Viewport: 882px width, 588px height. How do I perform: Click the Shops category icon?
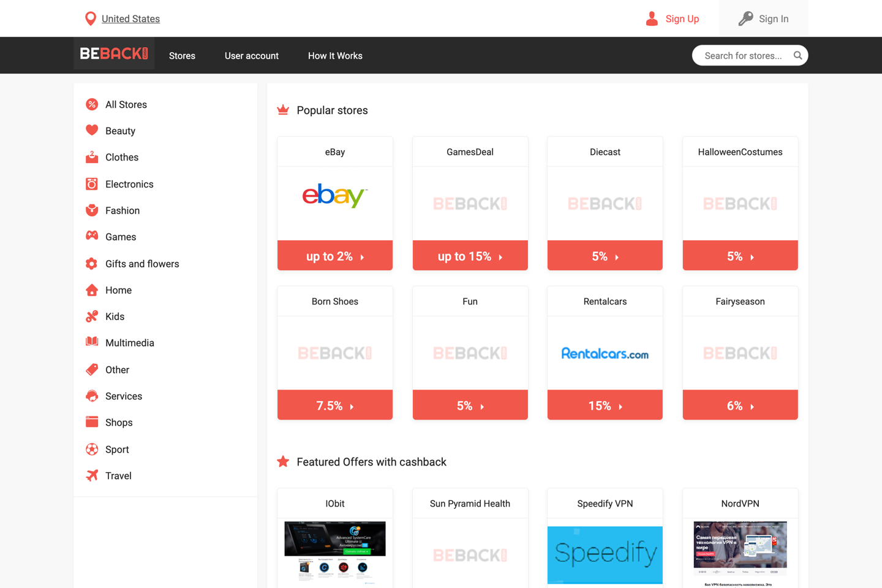point(92,422)
